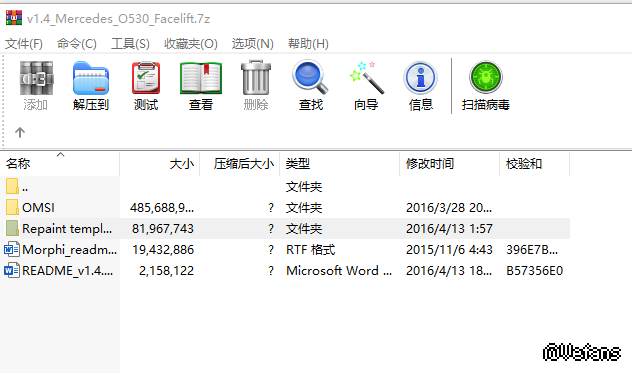The height and width of the screenshot is (373, 632).
Task: Select the Repaint templ... row name
Action: [67, 229]
